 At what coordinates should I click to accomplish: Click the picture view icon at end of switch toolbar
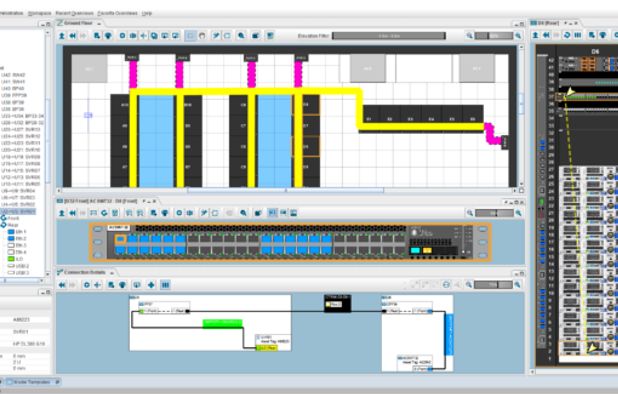(x=294, y=213)
